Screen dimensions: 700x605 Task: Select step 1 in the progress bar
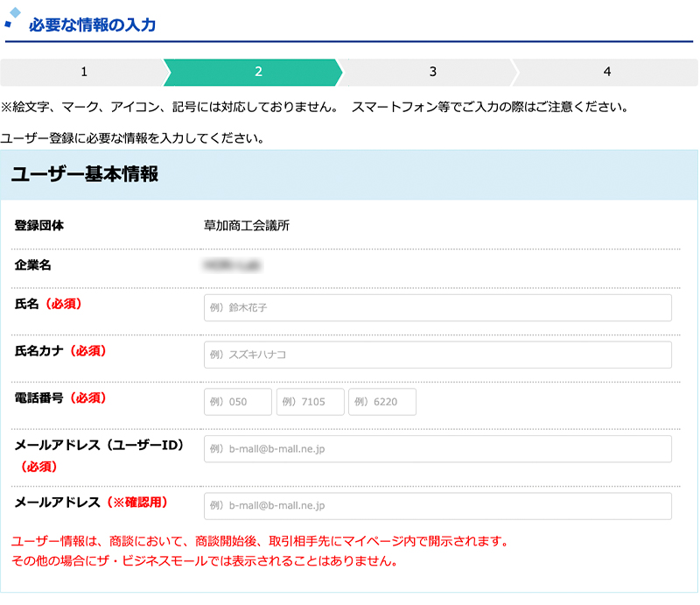(x=83, y=72)
